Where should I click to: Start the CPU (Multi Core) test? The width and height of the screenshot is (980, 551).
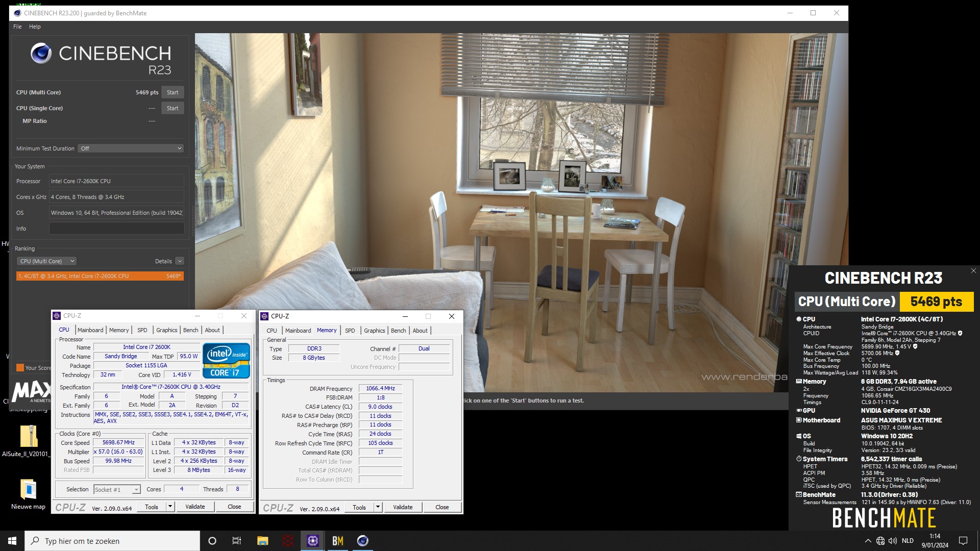(173, 92)
